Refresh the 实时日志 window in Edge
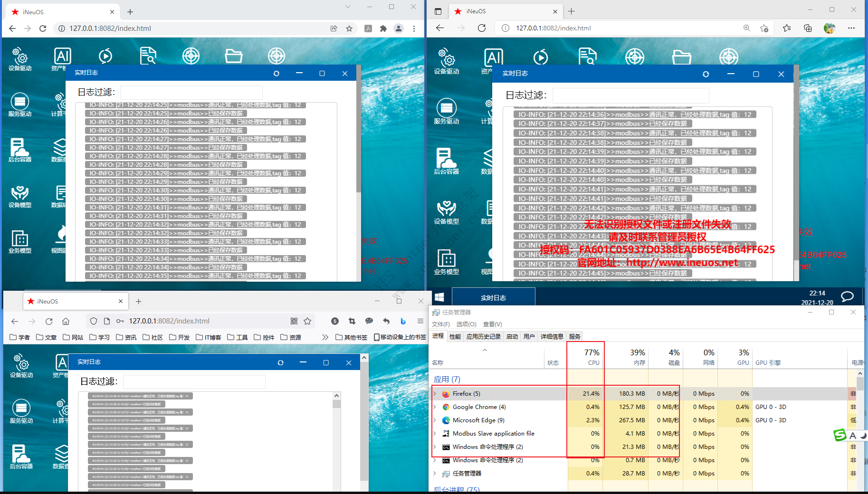 [x=706, y=74]
